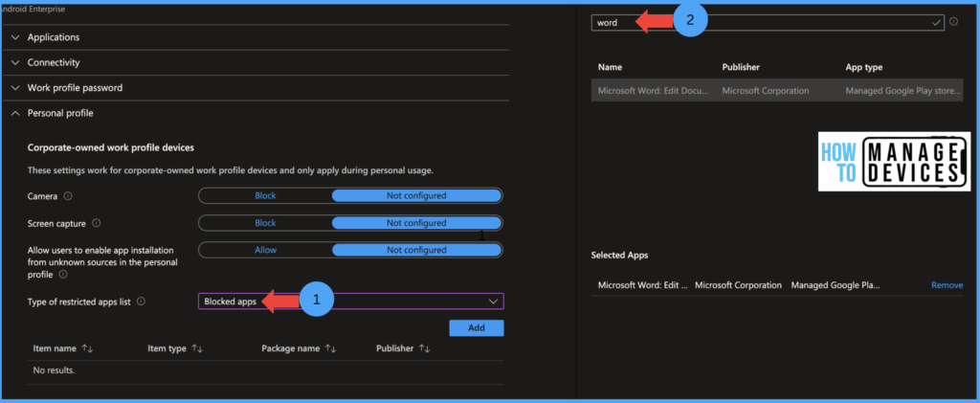Click the App type column header
Image resolution: width=980 pixels, height=403 pixels.
pos(864,67)
